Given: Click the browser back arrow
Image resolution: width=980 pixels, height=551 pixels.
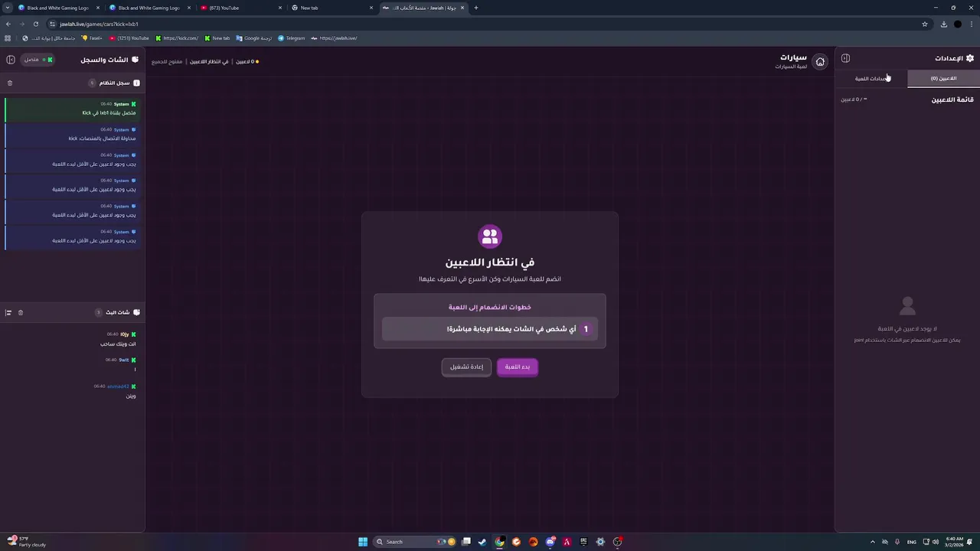Looking at the screenshot, I should pyautogui.click(x=8, y=24).
